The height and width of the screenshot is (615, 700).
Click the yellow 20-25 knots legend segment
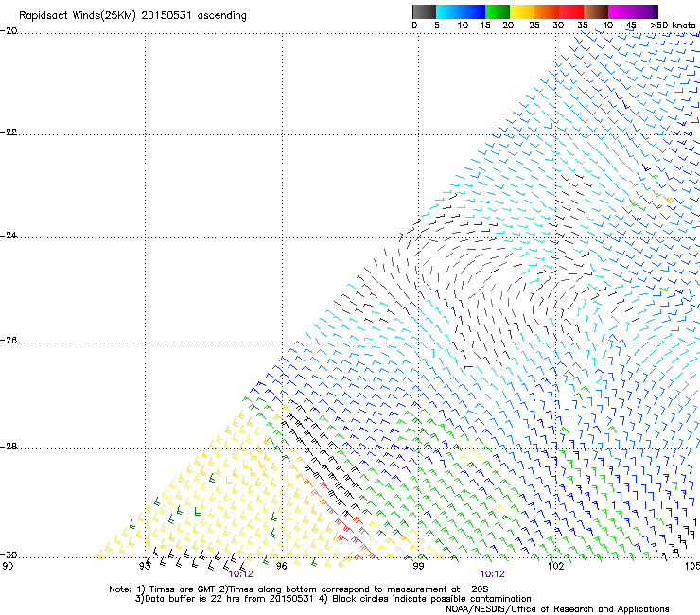pos(522,11)
